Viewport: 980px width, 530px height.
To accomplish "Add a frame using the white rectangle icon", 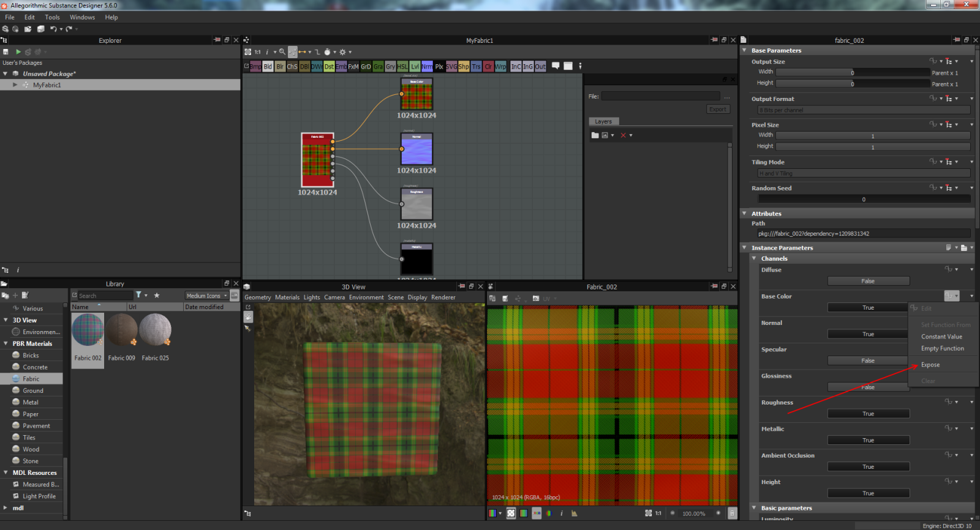I will [x=568, y=65].
